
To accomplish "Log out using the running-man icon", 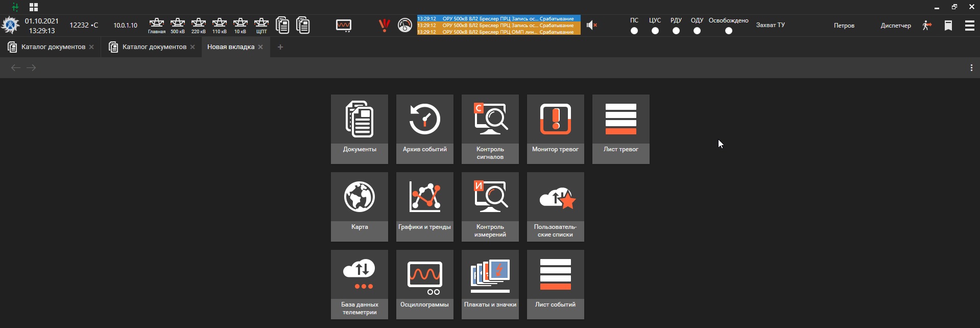I will (927, 26).
